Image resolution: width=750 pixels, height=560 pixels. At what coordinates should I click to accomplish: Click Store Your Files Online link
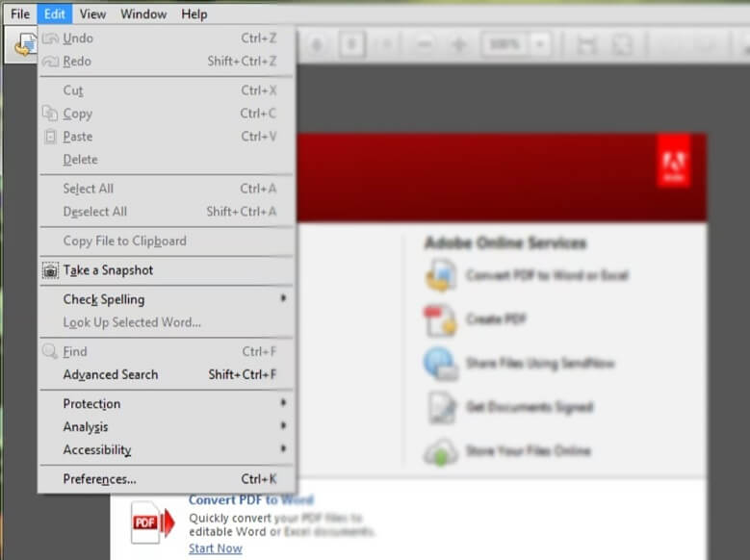click(529, 451)
